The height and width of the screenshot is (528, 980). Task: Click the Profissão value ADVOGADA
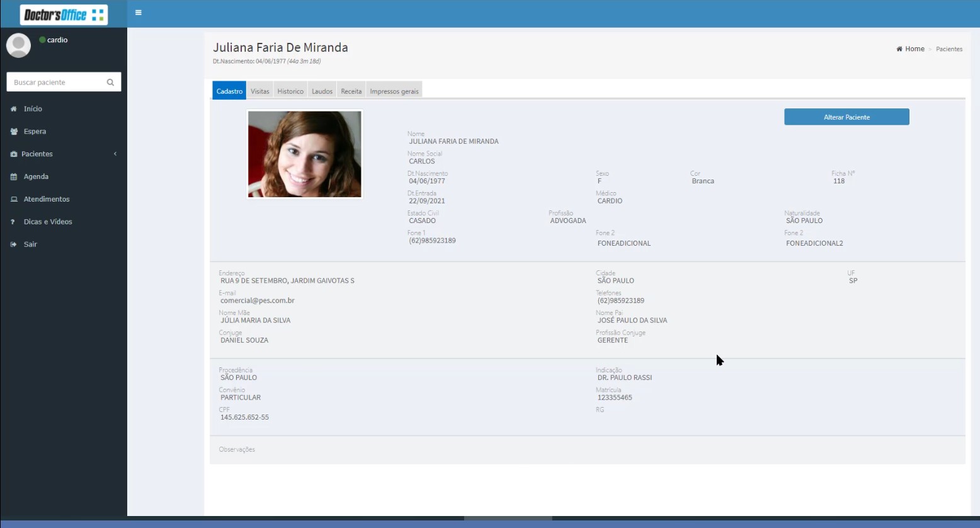568,221
